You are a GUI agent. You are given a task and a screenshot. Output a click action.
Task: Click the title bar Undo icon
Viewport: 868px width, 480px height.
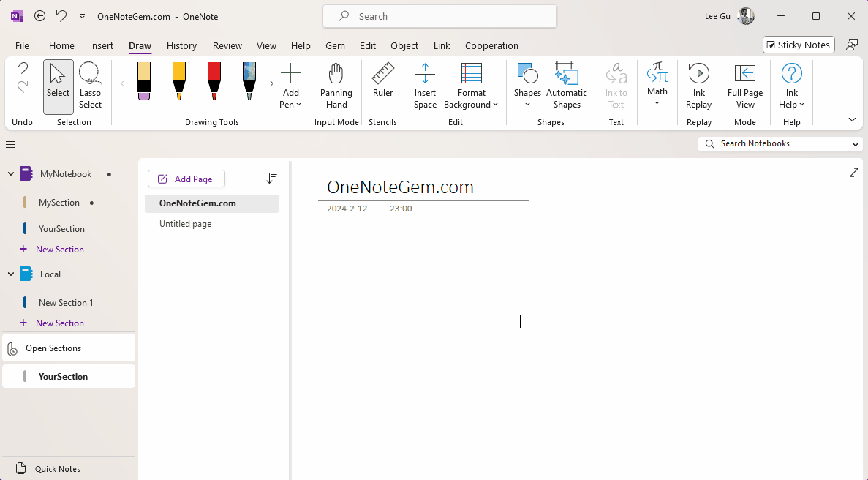[61, 16]
